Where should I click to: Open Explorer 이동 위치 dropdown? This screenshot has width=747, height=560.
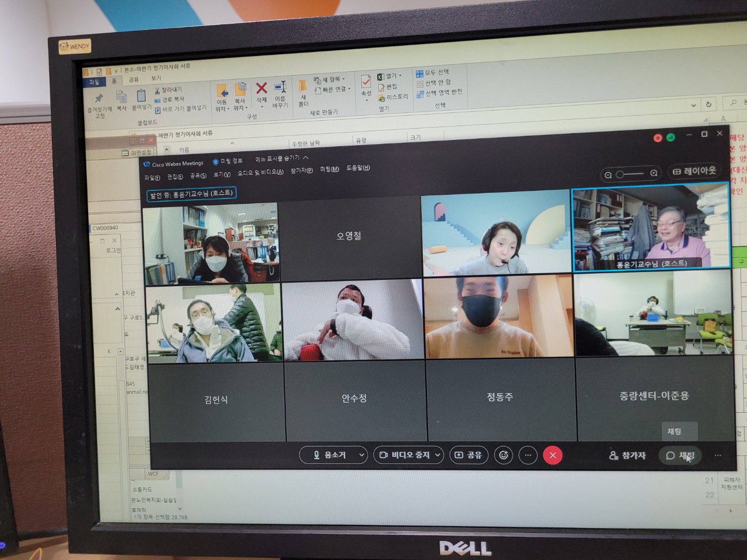(222, 99)
